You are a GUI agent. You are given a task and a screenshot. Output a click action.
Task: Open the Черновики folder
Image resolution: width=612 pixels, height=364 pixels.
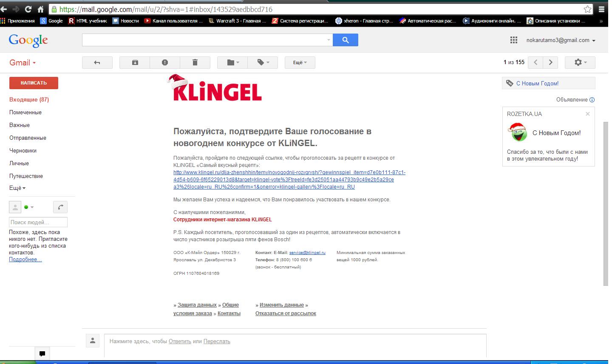[x=23, y=151]
